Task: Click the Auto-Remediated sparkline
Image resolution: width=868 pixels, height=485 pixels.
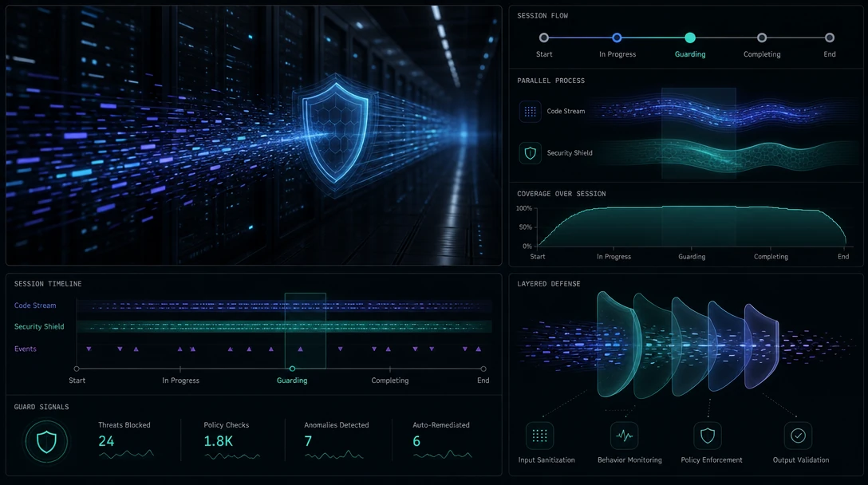Action: [x=442, y=455]
